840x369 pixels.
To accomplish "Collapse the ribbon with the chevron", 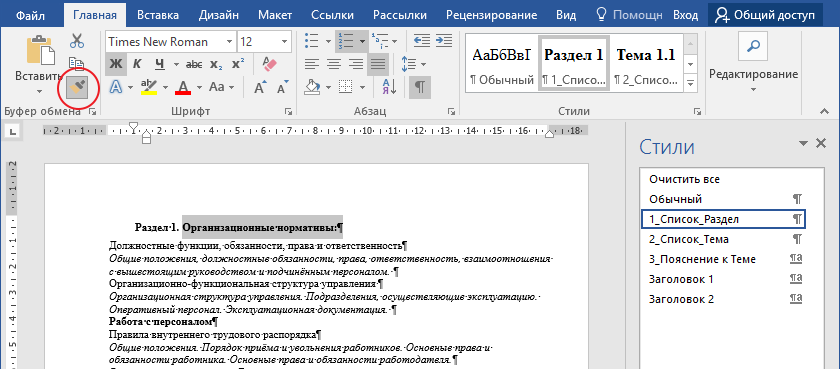I will click(823, 111).
